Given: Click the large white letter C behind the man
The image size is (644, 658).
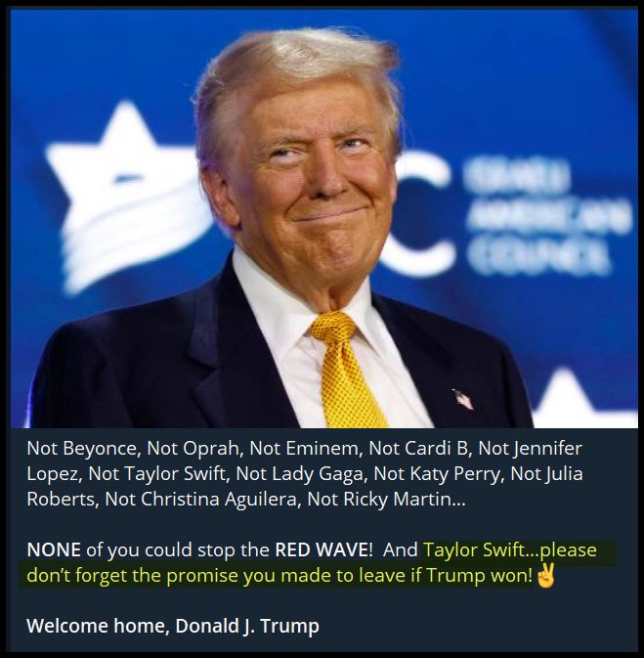Looking at the screenshot, I should coord(419,213).
